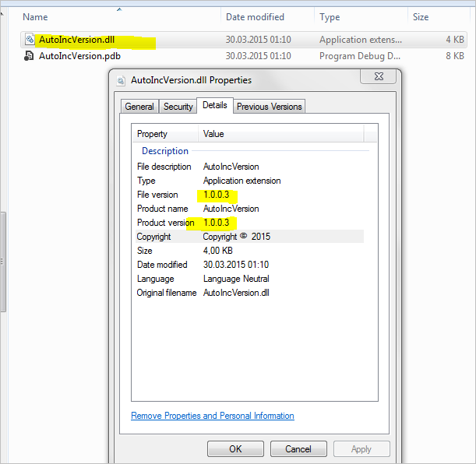The image size is (476, 464).
Task: Click the Cancel button
Action: coord(298,449)
